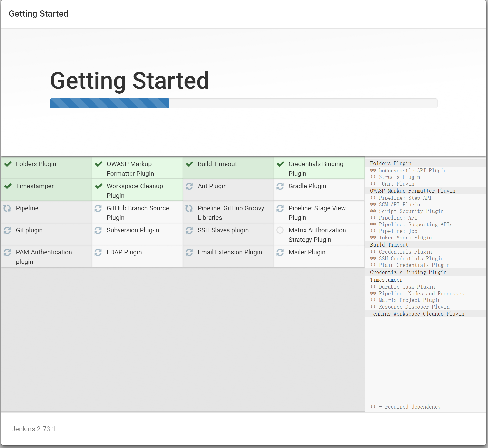Image resolution: width=488 pixels, height=448 pixels.
Task: Click the sync icon beside LDAP Plugin
Action: tap(98, 252)
